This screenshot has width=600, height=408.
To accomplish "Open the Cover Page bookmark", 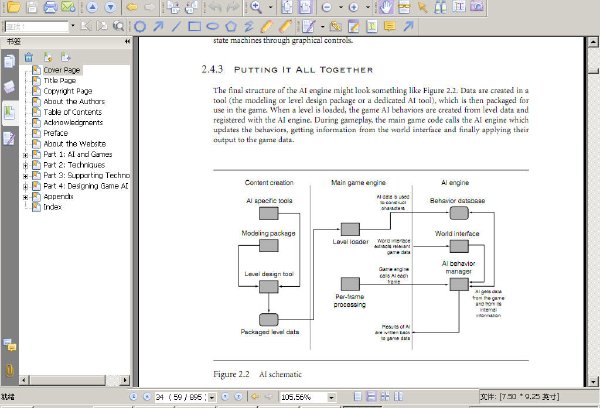I will coord(62,70).
